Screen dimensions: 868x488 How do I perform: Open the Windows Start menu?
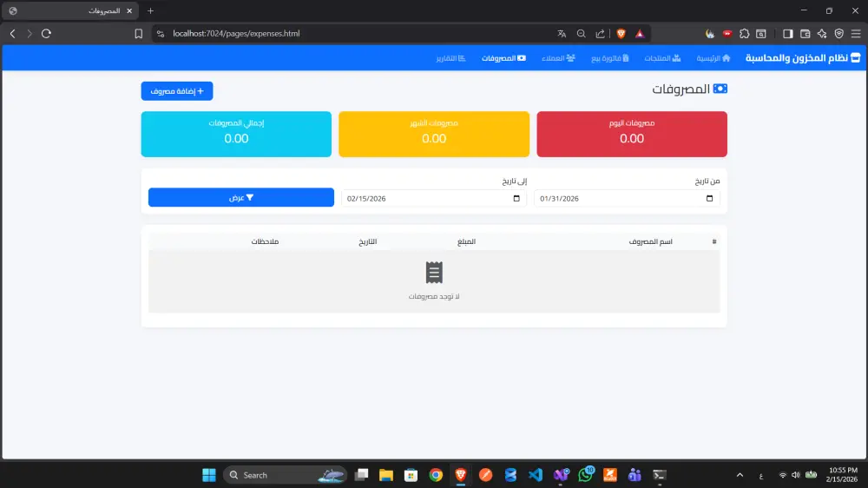[208, 475]
